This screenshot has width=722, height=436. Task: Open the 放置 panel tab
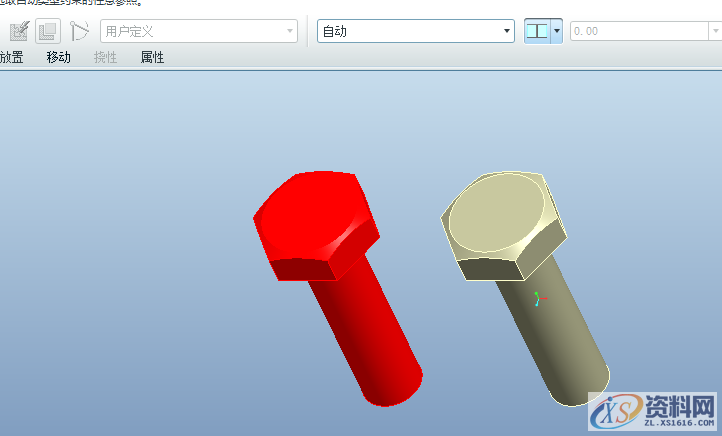coord(11,57)
